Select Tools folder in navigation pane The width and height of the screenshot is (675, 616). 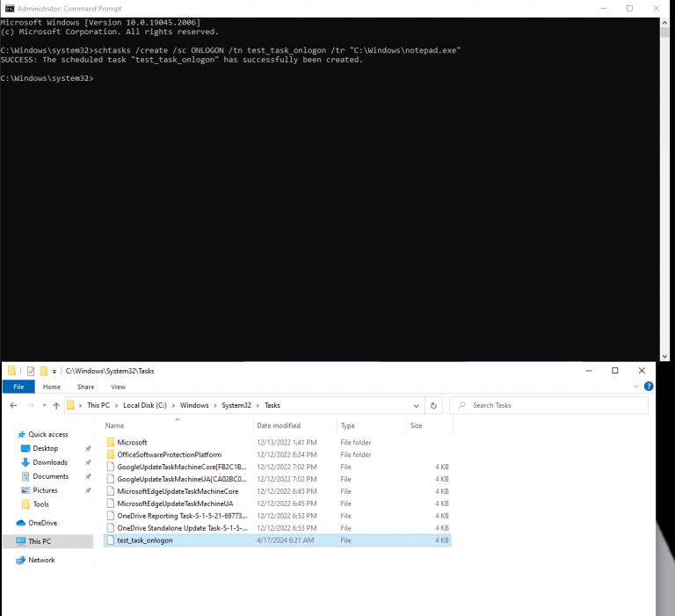click(x=41, y=504)
